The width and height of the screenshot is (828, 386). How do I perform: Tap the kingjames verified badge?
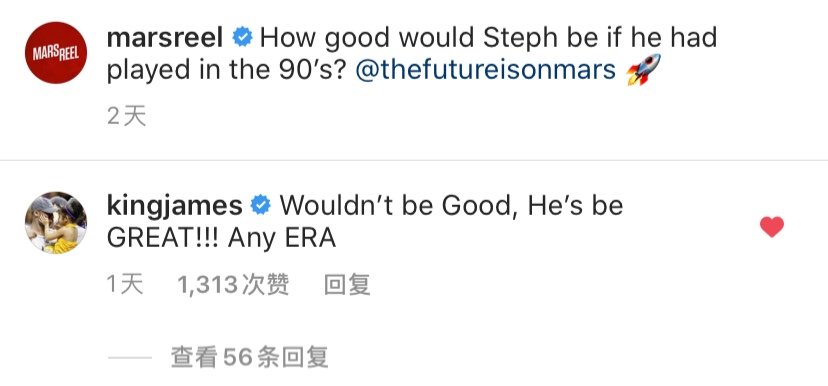pos(260,205)
